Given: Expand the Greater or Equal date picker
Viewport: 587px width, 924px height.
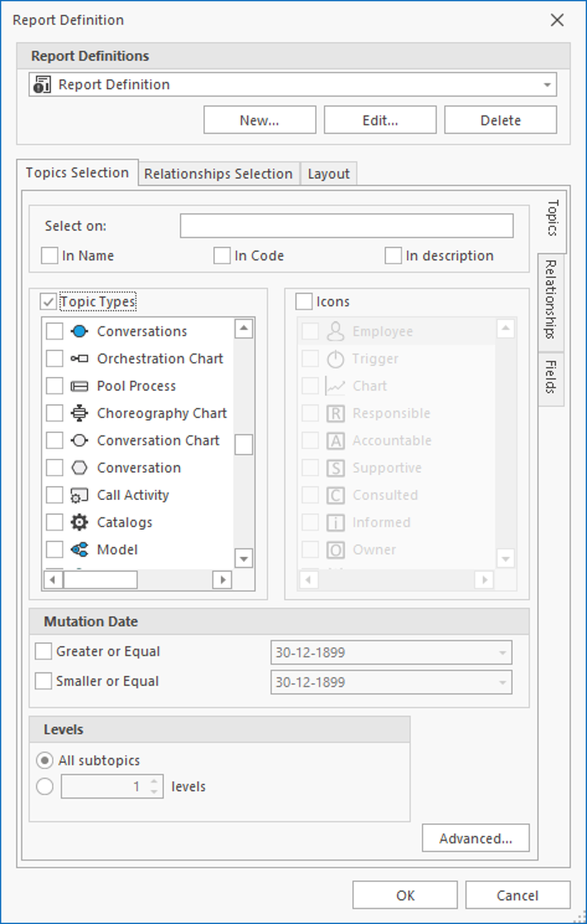Looking at the screenshot, I should (502, 652).
